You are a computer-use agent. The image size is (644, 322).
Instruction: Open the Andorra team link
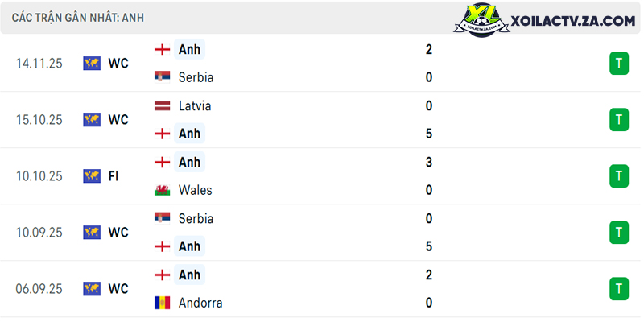click(200, 303)
